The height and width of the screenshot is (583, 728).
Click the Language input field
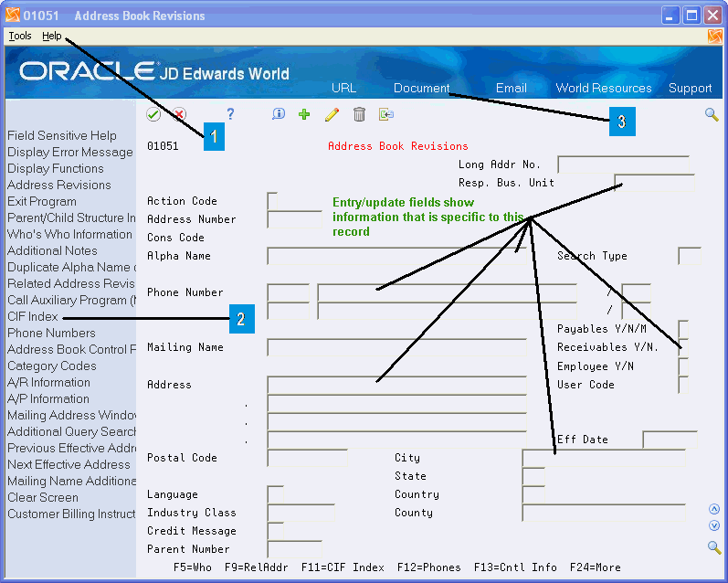pyautogui.click(x=275, y=493)
